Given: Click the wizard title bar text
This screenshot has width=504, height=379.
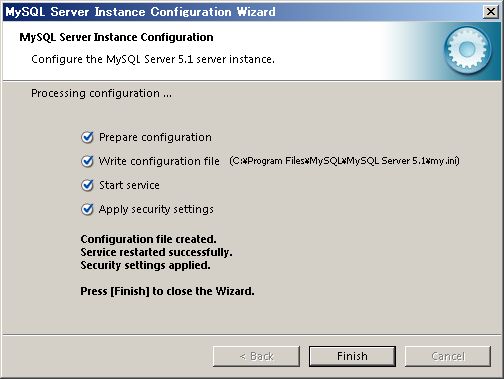Looking at the screenshot, I should [141, 12].
